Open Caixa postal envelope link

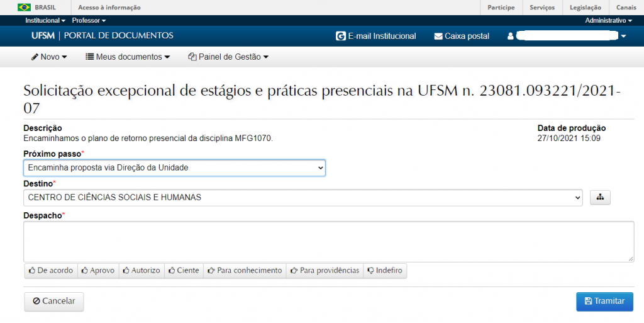click(462, 36)
